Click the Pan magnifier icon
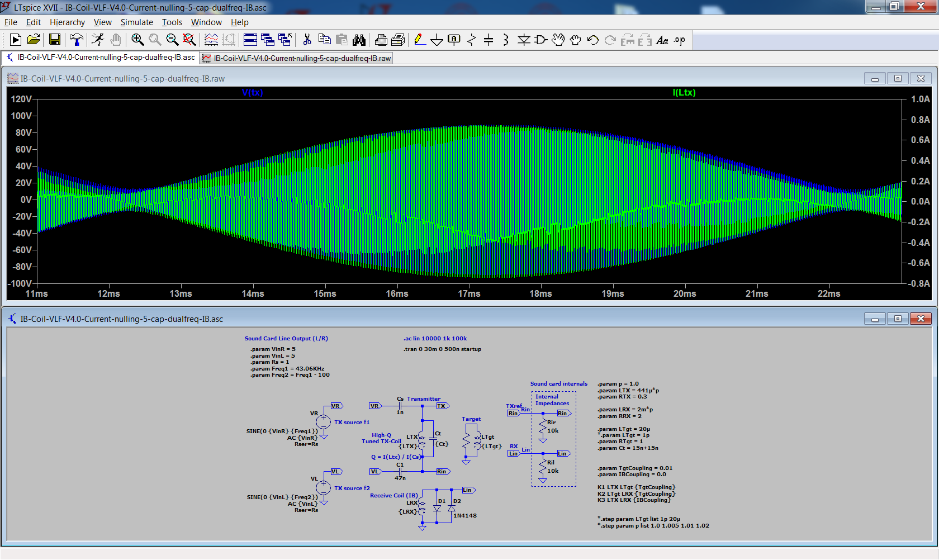The height and width of the screenshot is (560, 939). [155, 40]
